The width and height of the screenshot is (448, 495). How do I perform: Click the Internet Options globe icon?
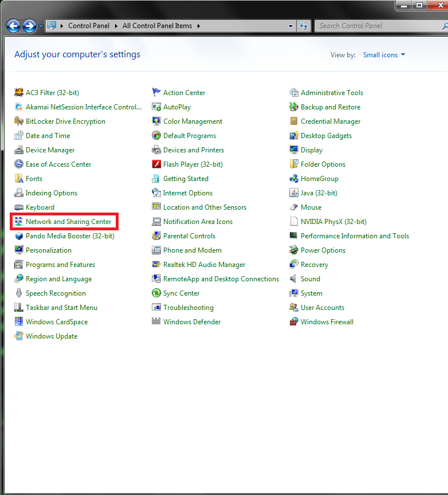tap(156, 192)
